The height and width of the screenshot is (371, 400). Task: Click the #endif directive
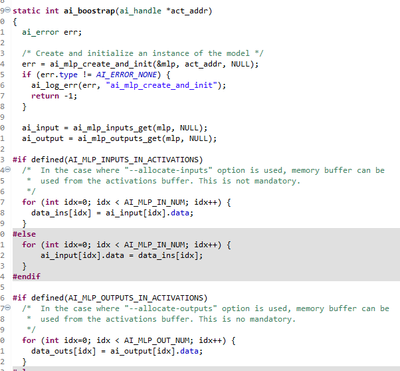(27, 276)
